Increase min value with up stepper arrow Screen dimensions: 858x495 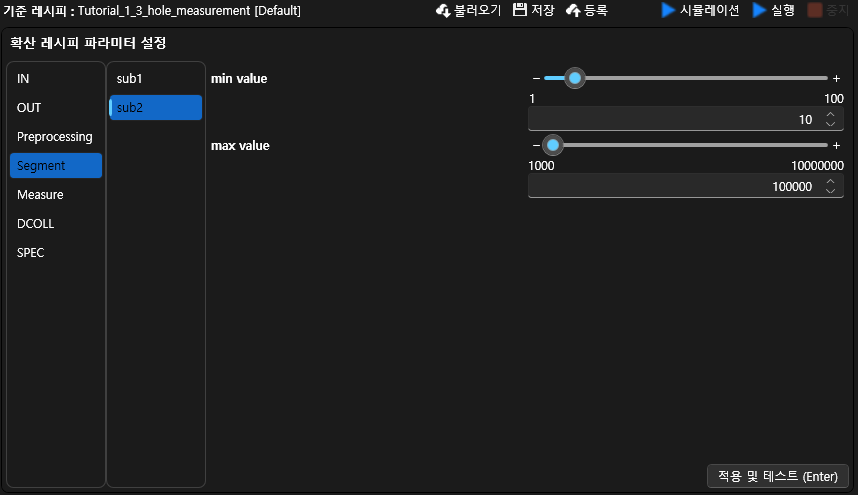pyautogui.click(x=831, y=115)
